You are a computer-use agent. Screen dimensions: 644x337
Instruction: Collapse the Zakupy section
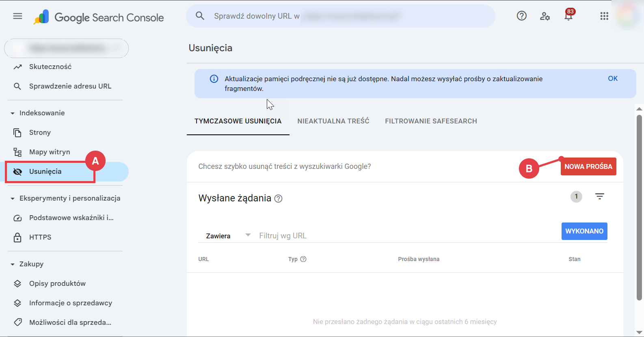coord(13,264)
